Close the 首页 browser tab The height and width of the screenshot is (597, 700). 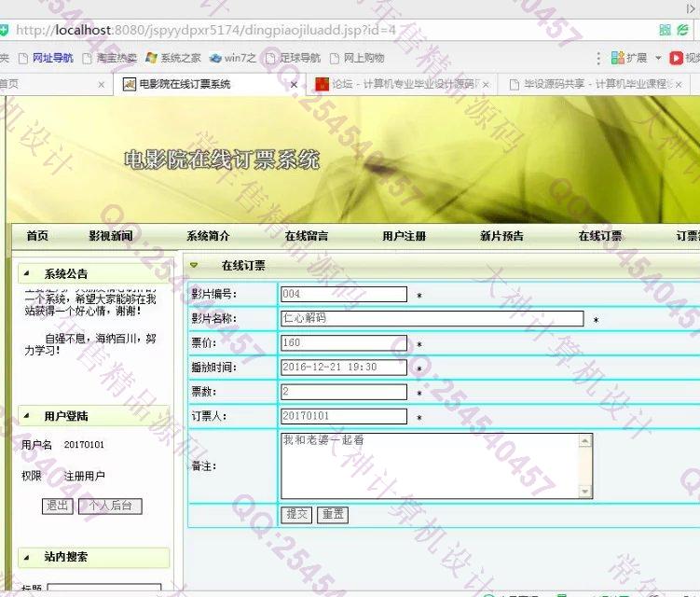tap(102, 85)
